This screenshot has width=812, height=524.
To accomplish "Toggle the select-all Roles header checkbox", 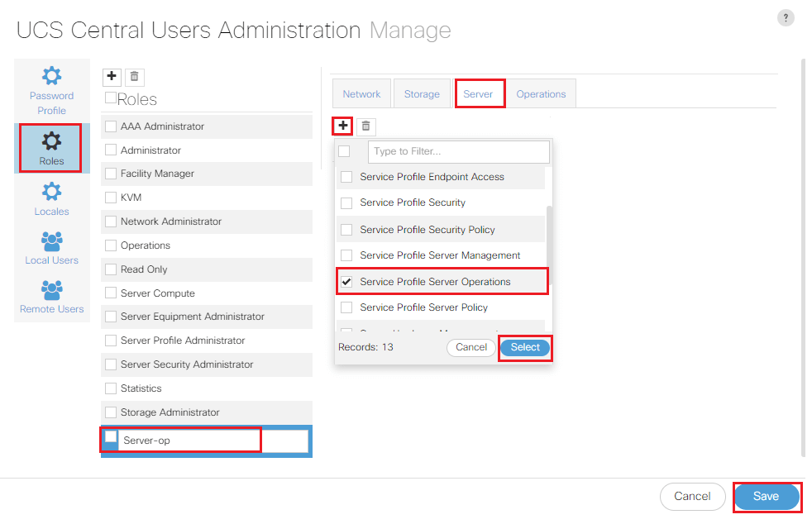I will pyautogui.click(x=111, y=98).
